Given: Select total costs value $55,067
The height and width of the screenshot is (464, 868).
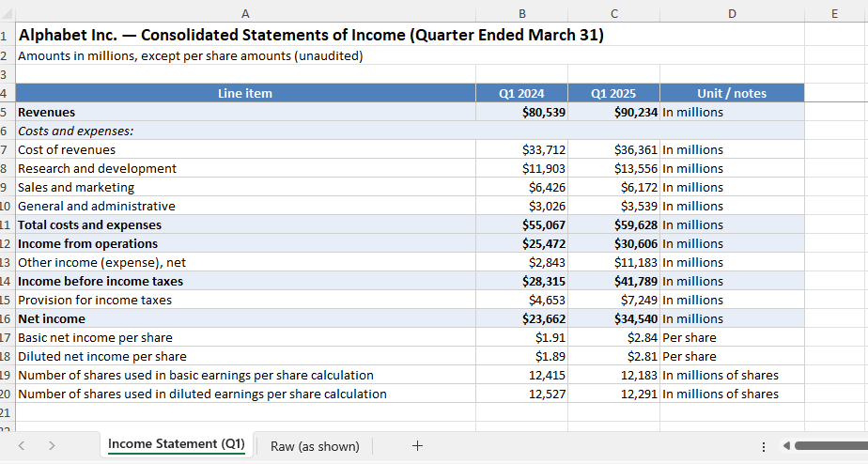Looking at the screenshot, I should (x=521, y=224).
